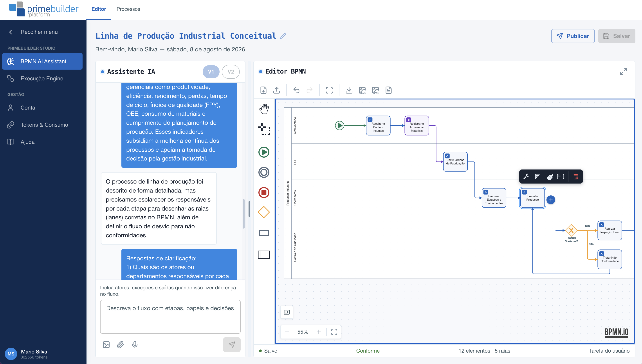This screenshot has height=364, width=642.
Task: Edit the process title with the pencil
Action: (283, 36)
